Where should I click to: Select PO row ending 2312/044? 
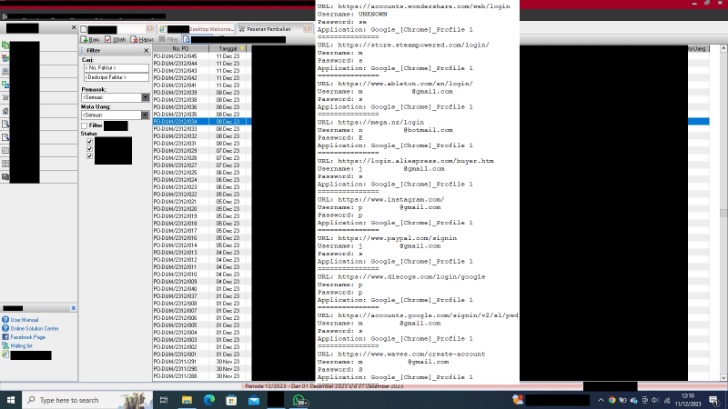[202, 64]
